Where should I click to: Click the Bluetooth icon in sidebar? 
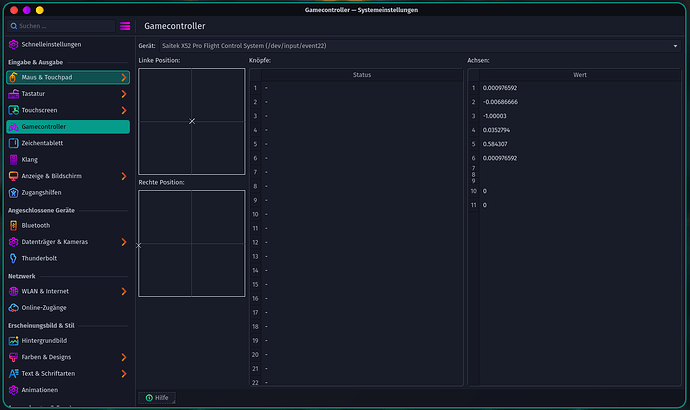pos(13,225)
